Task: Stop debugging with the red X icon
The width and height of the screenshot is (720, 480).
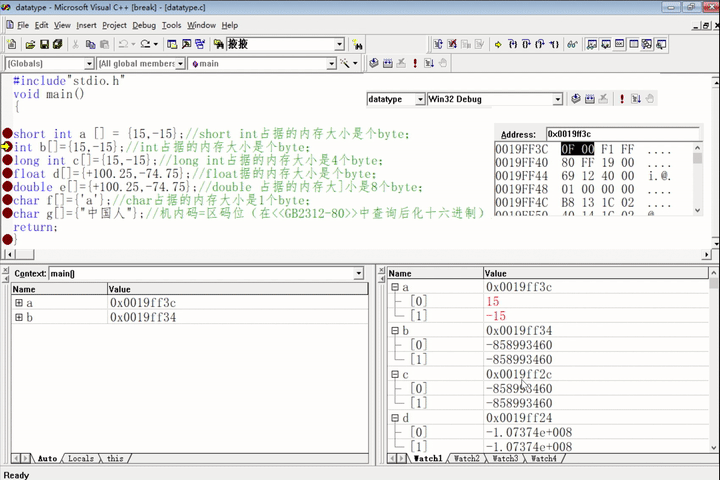Action: [x=452, y=44]
